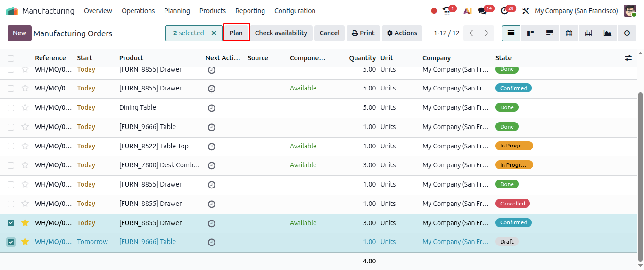Switch to pivot table view

[x=588, y=33]
